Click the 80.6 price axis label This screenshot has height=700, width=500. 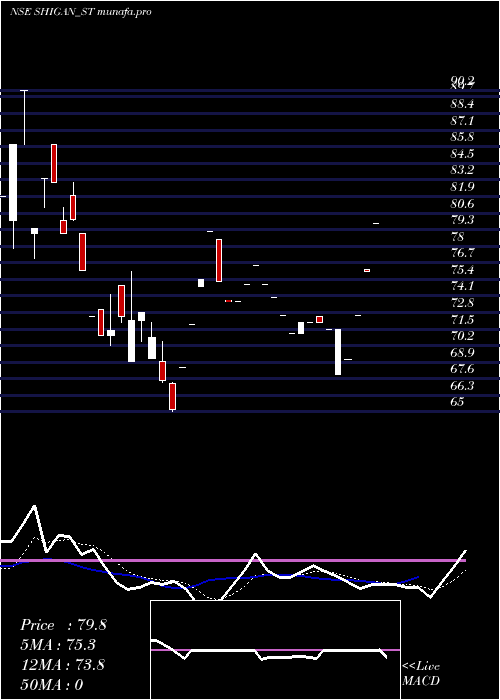coord(462,204)
